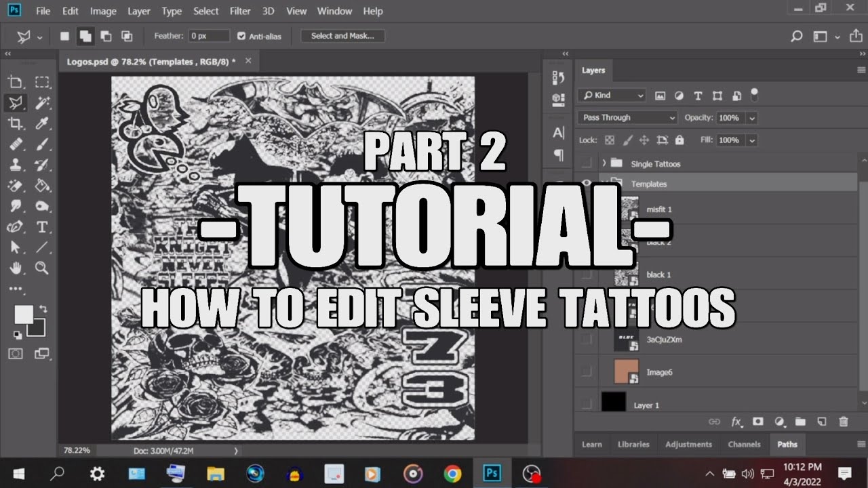Viewport: 868px width, 488px height.
Task: Open the History panel icon
Action: (x=559, y=78)
